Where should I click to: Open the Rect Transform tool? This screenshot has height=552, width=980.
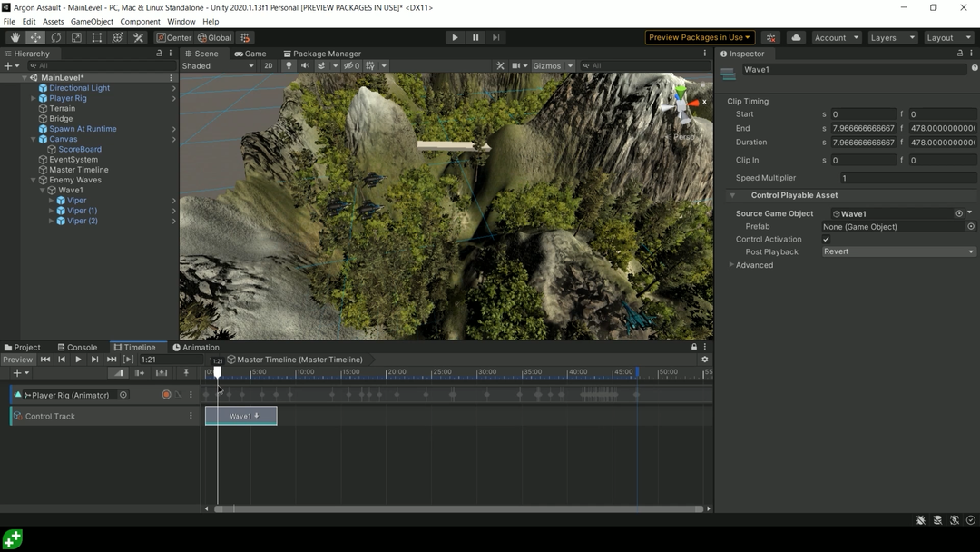point(96,37)
